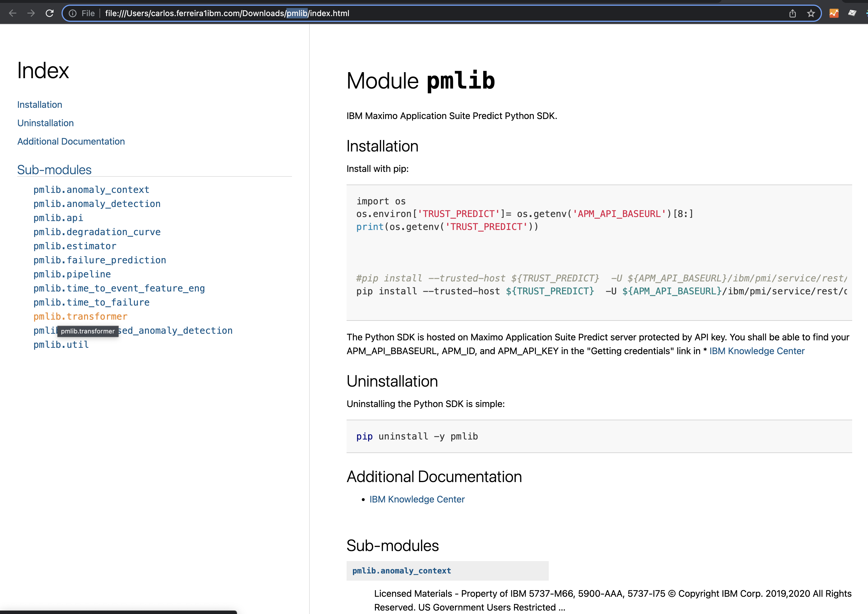
Task: Click the main Additional Documentation heading
Action: coord(434,477)
